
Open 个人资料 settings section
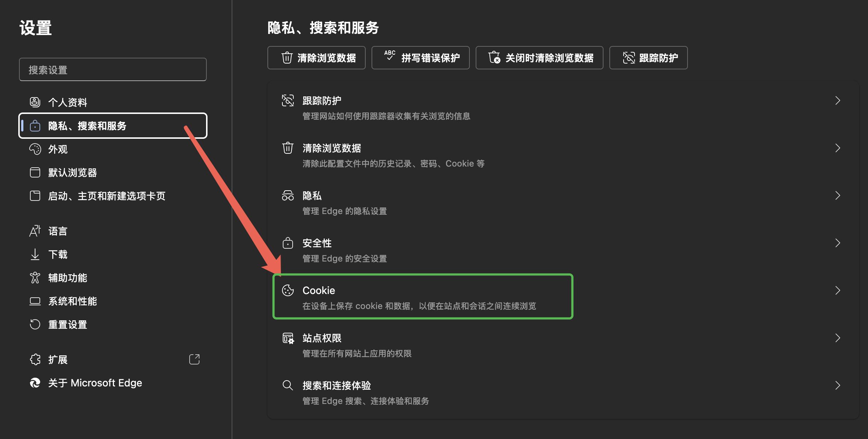click(113, 102)
